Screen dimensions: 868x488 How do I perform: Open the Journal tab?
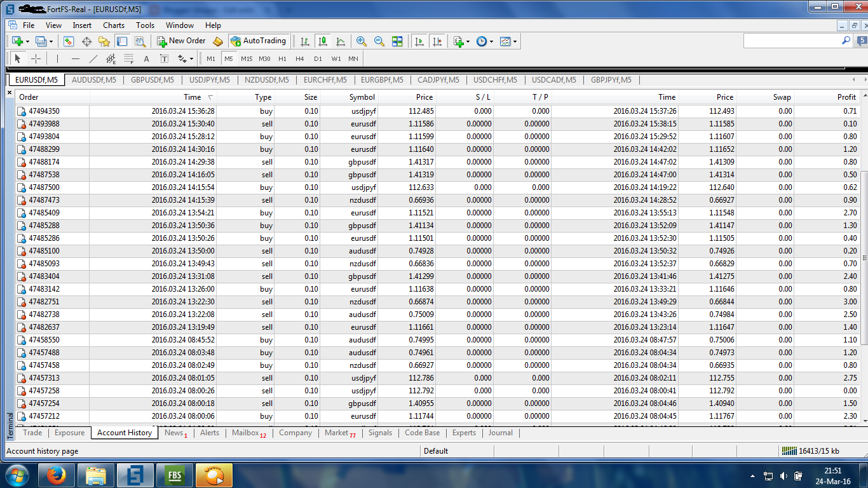(501, 433)
